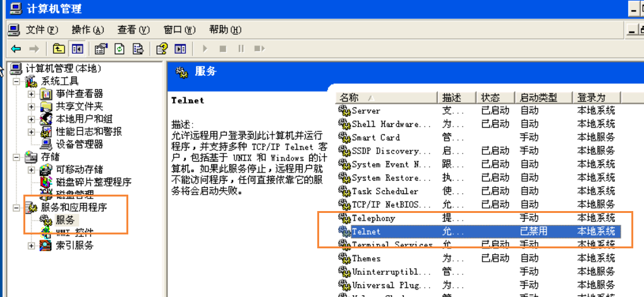Click the 性能日志和警报 icon
Image resolution: width=644 pixels, height=297 pixels.
[46, 132]
